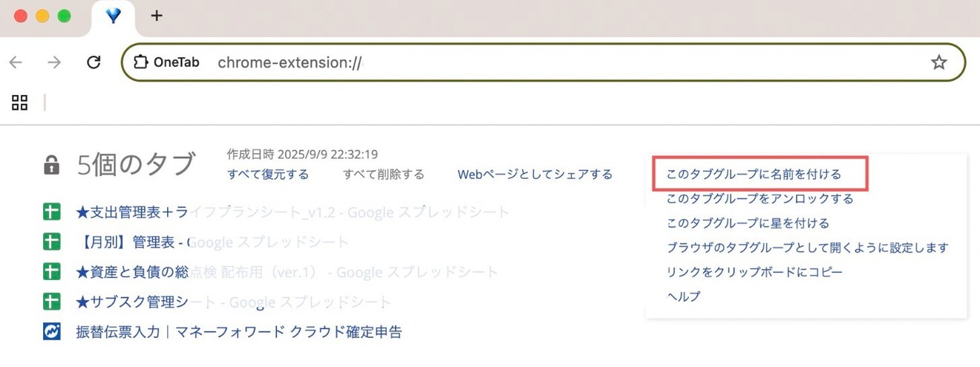Open a new tab with plus button

pos(157,16)
